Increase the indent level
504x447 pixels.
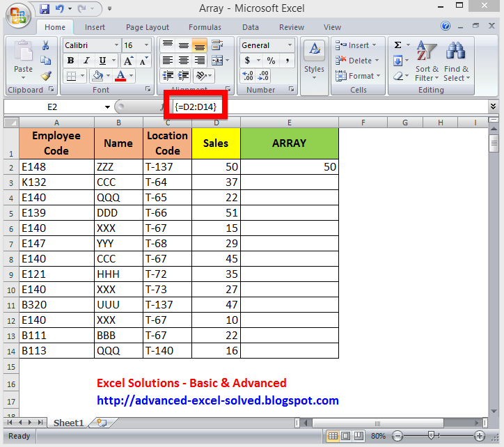[183, 76]
